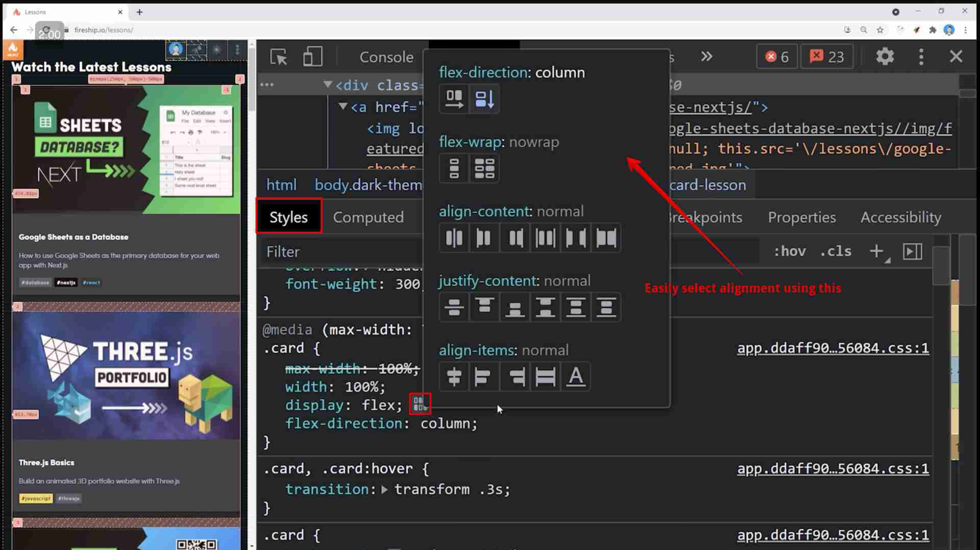Toggle the site theme sun icon
Viewport: 980px width, 550px height.
pos(217,50)
